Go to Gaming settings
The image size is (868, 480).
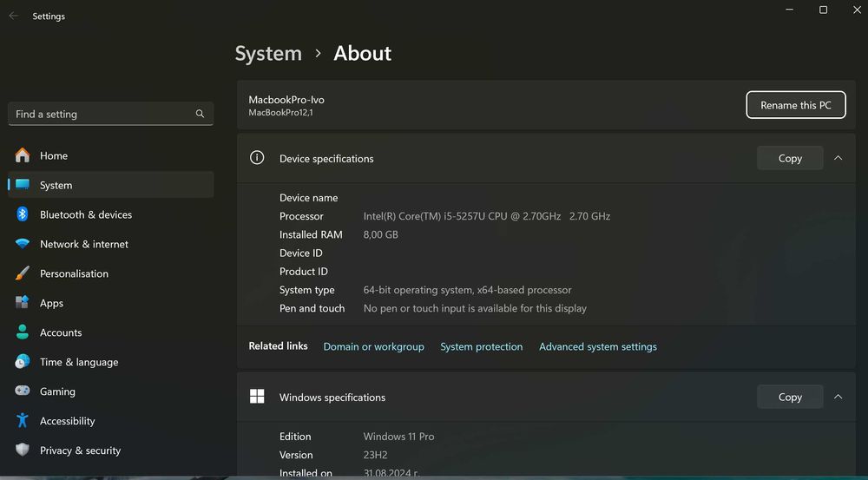coord(111,391)
